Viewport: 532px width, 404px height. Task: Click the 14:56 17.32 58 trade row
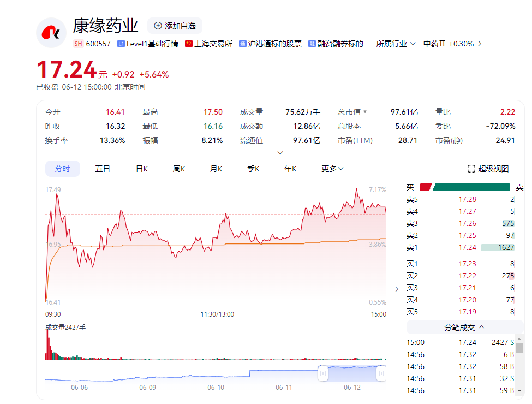pyautogui.click(x=461, y=367)
